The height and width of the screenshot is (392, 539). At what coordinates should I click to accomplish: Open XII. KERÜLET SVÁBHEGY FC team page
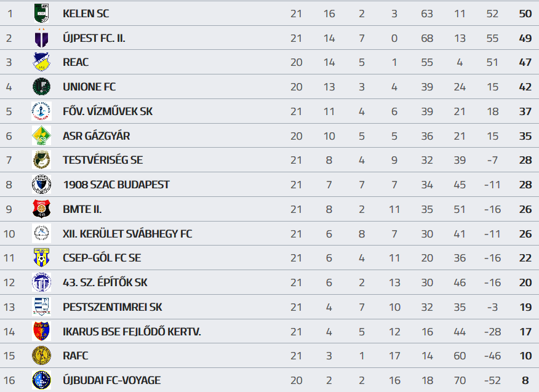127,234
